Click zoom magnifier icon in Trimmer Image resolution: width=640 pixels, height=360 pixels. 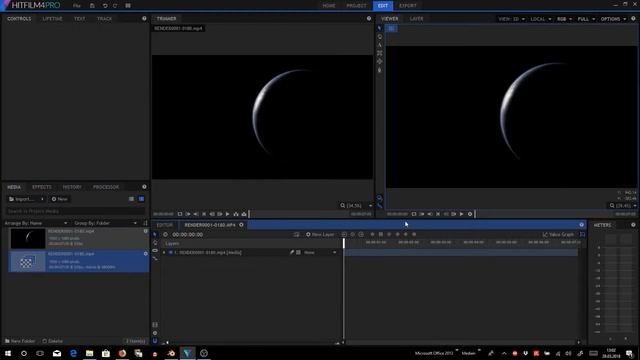[x=343, y=205]
